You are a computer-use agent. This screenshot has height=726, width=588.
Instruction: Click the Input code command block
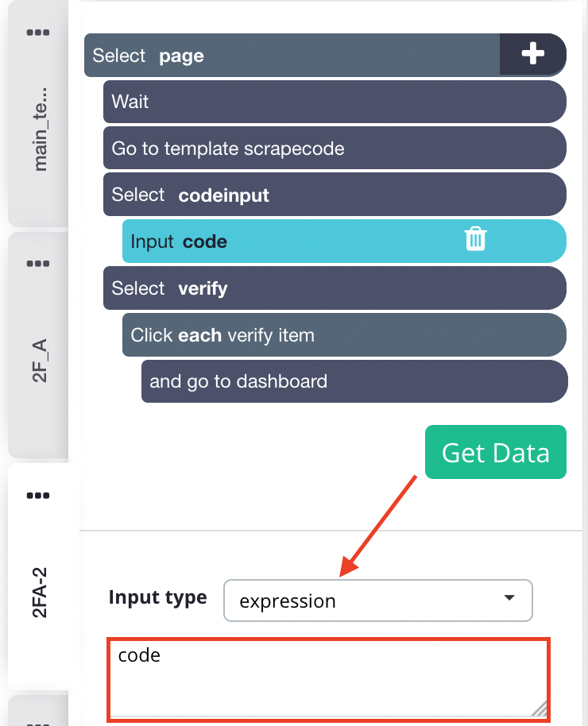point(318,241)
